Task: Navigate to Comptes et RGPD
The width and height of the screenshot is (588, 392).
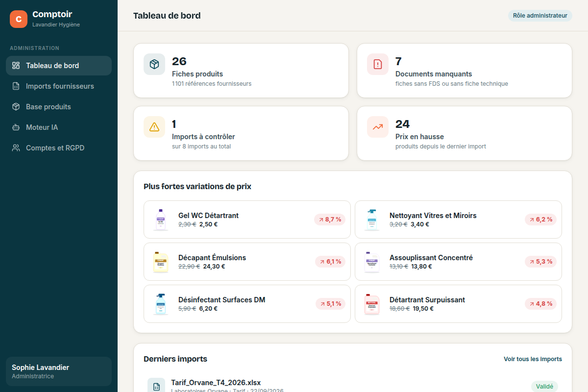Action: [x=59, y=148]
